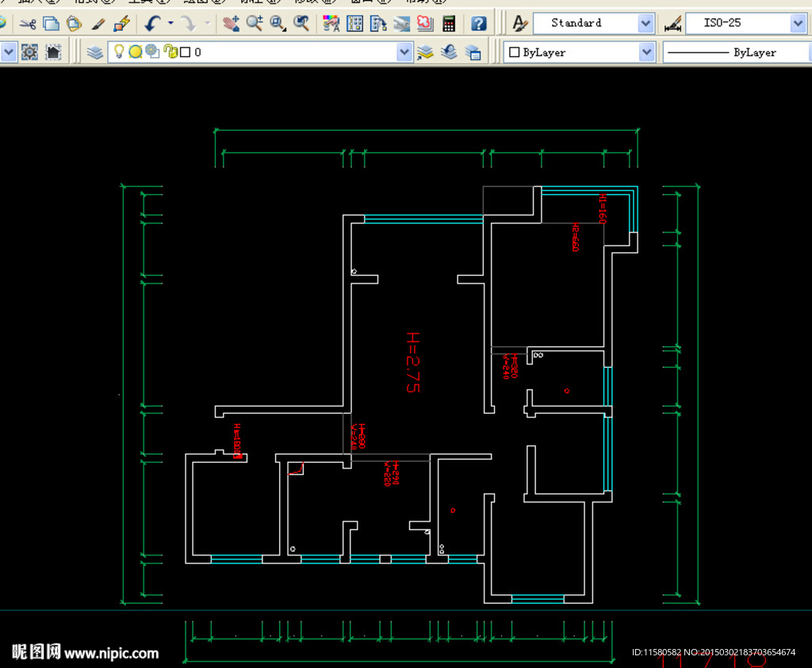Viewport: 812px width, 668px height.
Task: Click the H=2.75 text in drawing
Action: coord(412,362)
